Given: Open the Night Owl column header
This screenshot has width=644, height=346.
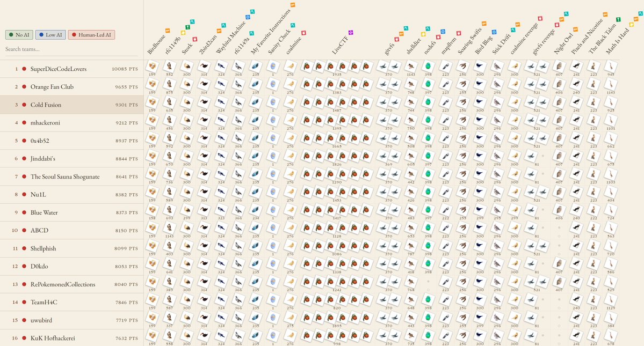Looking at the screenshot, I should (563, 43).
